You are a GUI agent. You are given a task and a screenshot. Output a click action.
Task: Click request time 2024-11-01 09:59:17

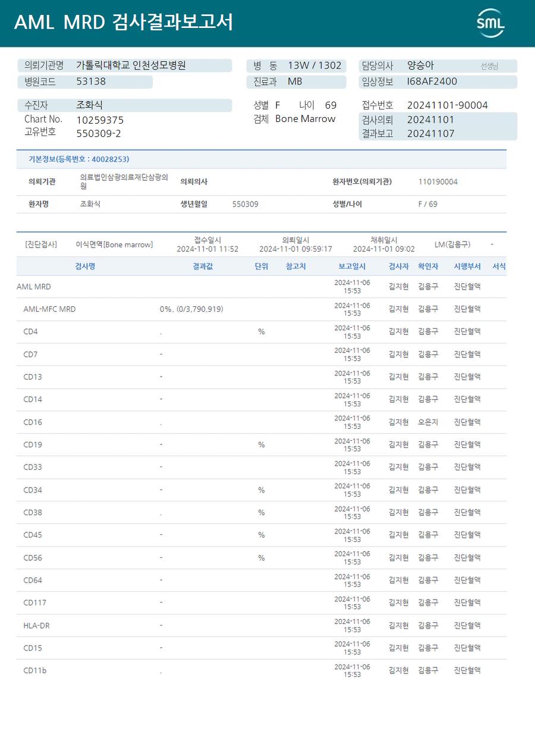[295, 249]
